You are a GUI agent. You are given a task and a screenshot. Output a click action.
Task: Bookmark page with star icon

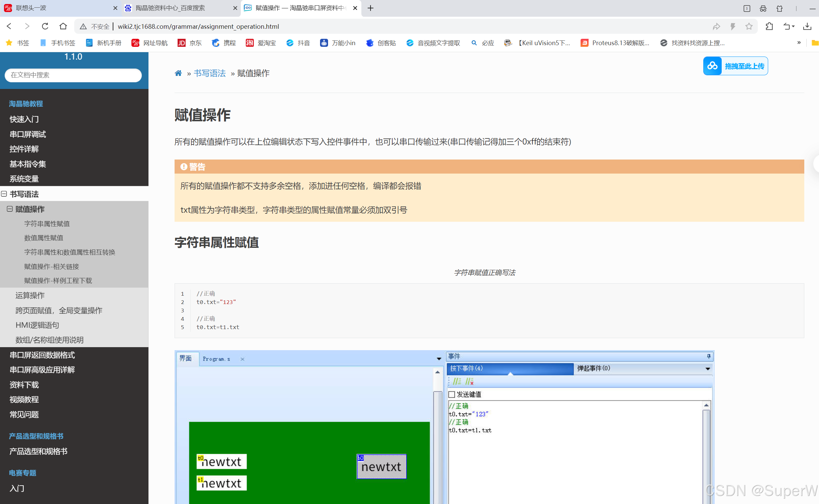(x=749, y=26)
